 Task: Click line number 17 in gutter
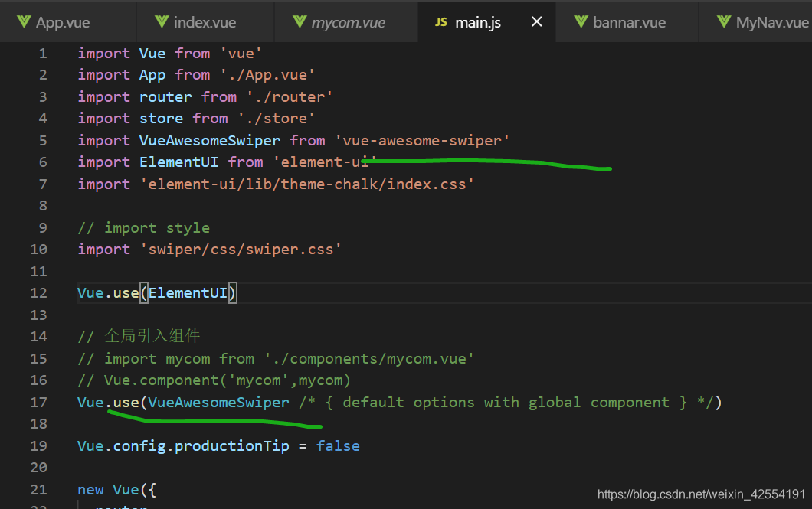(39, 403)
